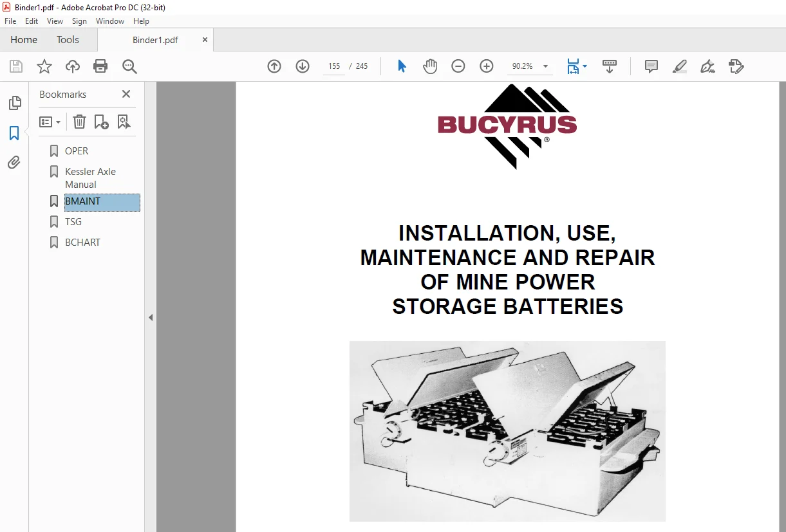Add a new bookmark
This screenshot has width=786, height=532.
tap(101, 122)
